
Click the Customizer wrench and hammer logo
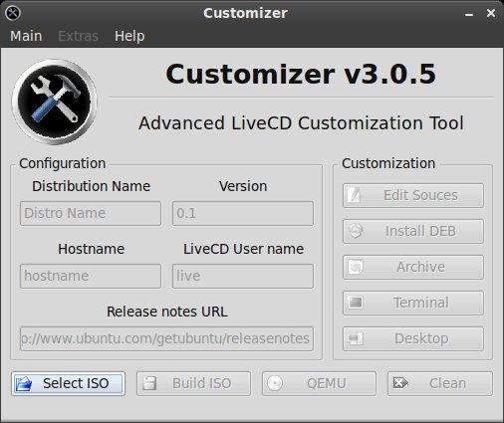point(55,102)
